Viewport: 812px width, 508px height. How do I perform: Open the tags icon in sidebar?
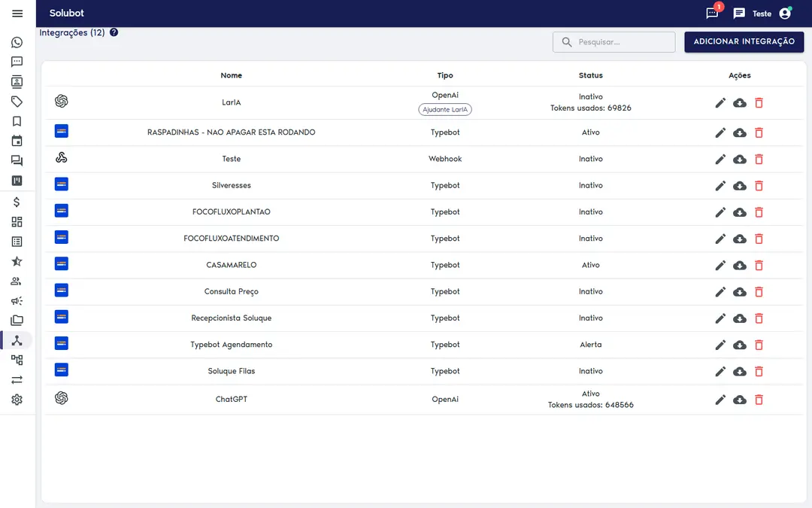tap(17, 102)
